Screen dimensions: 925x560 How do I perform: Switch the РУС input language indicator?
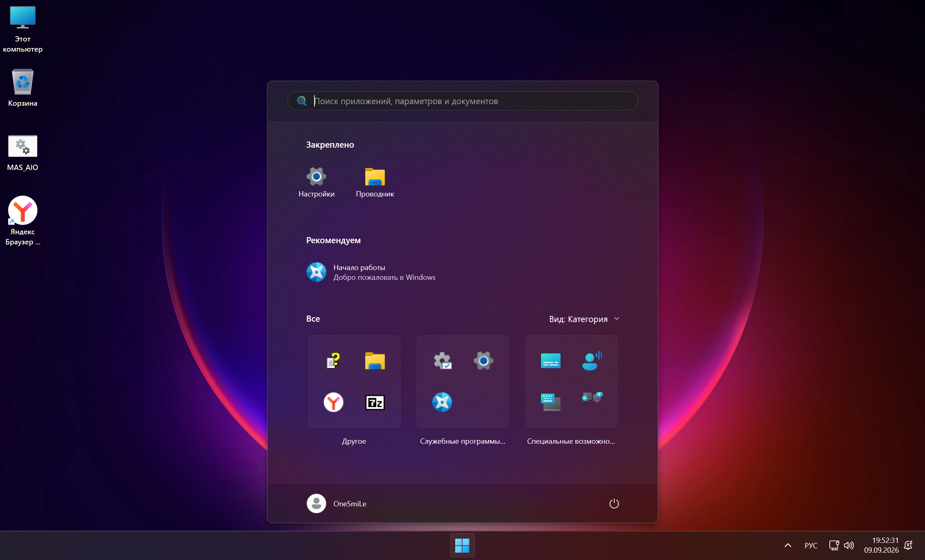pyautogui.click(x=811, y=545)
